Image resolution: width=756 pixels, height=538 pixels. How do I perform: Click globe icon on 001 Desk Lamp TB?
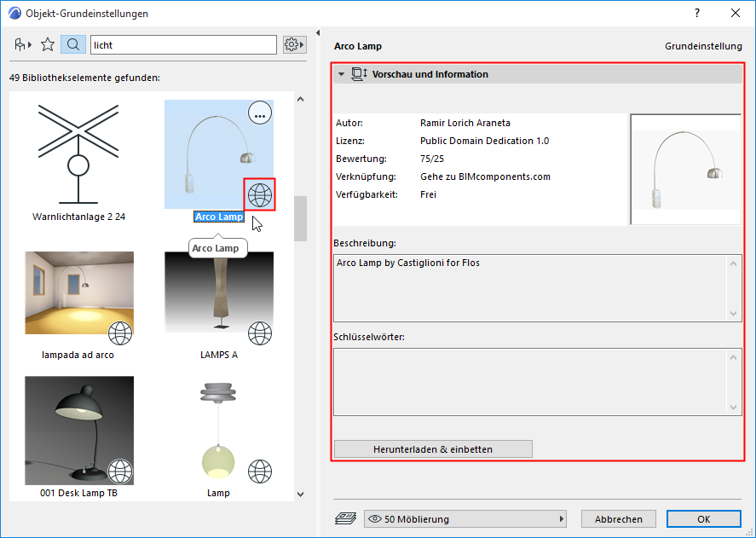(120, 471)
